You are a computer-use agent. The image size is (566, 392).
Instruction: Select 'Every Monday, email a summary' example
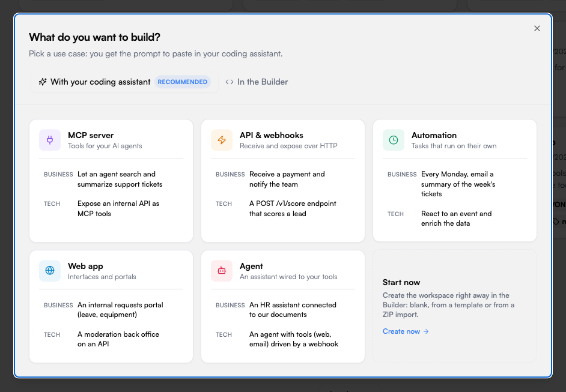458,184
